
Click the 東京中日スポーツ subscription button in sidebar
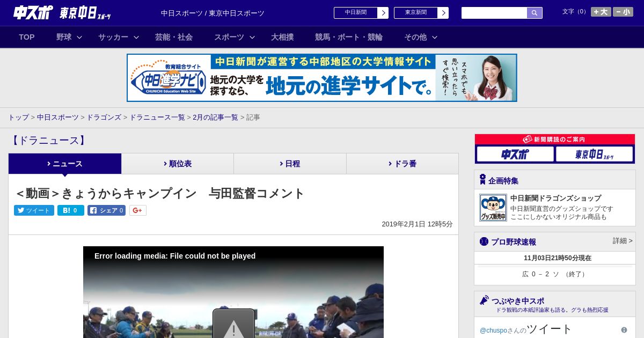[594, 155]
